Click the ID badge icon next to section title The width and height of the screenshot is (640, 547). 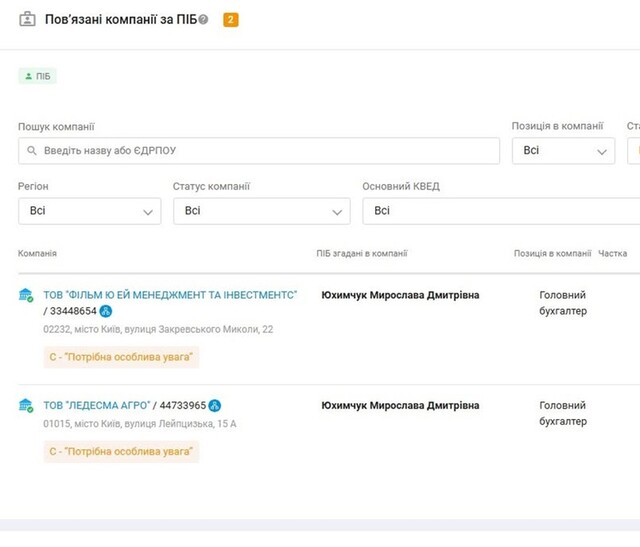pos(27,19)
